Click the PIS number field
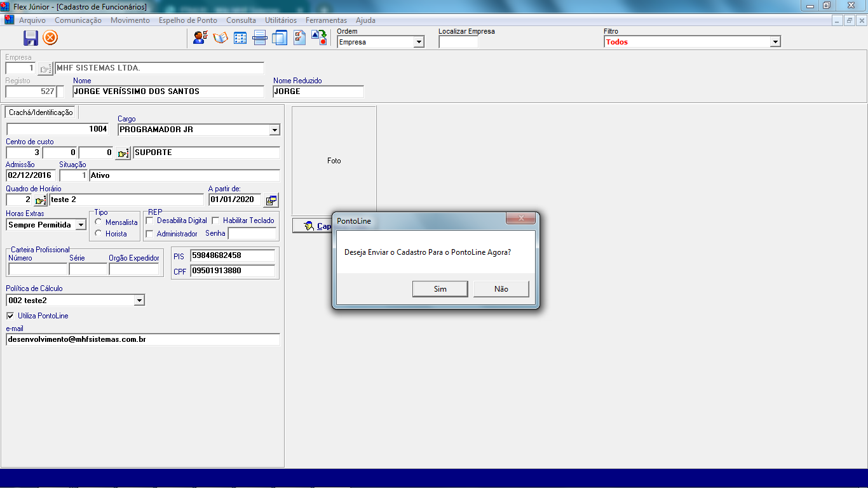 pos(233,255)
